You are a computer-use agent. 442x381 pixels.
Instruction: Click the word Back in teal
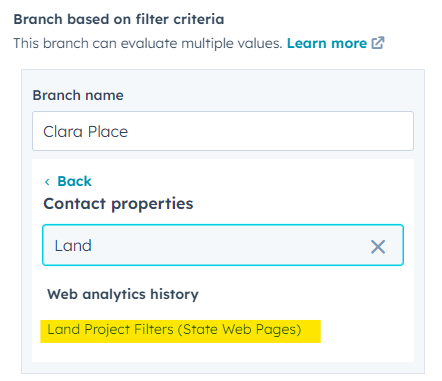[74, 181]
